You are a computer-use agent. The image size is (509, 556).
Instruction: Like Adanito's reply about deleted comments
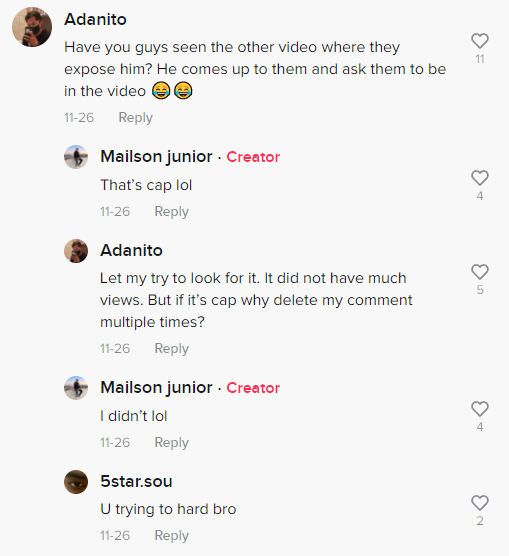pos(480,272)
